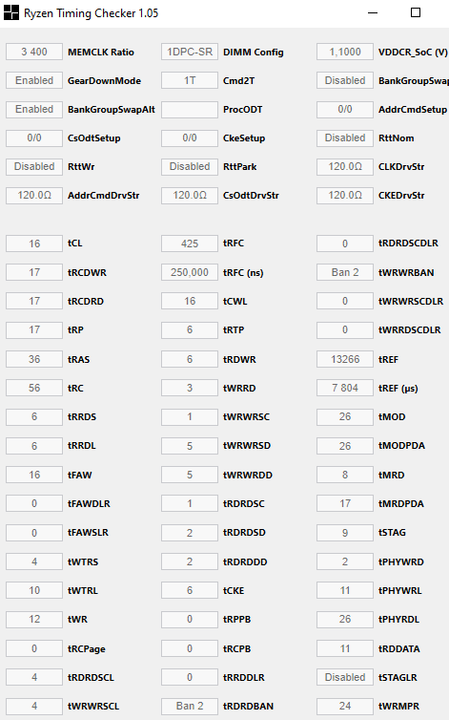The width and height of the screenshot is (449, 720).
Task: Click the tREF value 13266
Action: pos(345,359)
